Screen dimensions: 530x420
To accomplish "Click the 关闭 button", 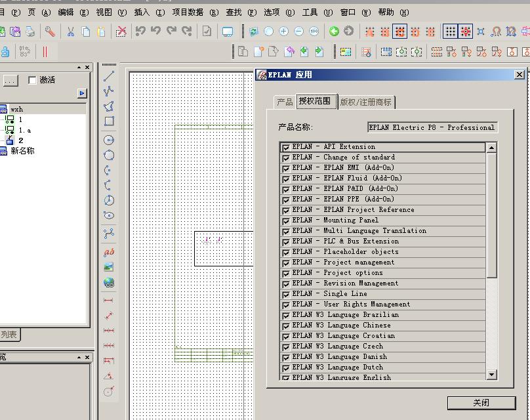I will [481, 402].
